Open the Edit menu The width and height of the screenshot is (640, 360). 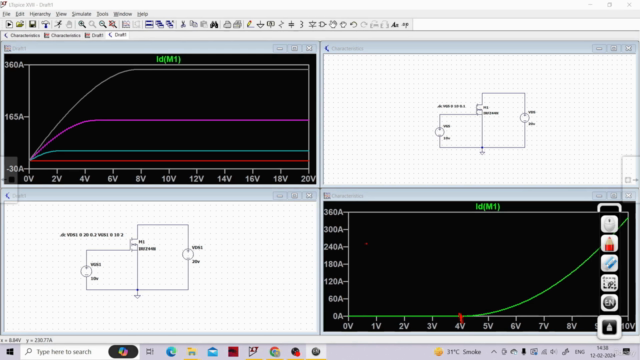click(x=20, y=14)
